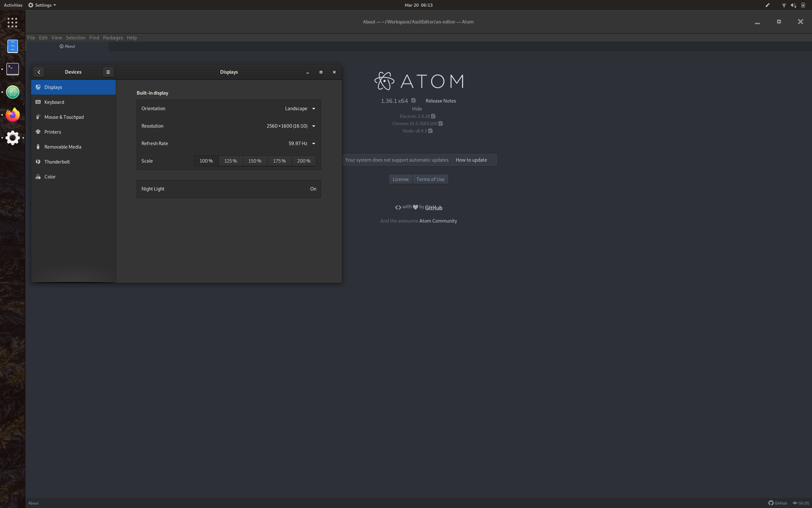Open the Wi-Fi status icon
Viewport: 812px width, 508px height.
coord(784,5)
